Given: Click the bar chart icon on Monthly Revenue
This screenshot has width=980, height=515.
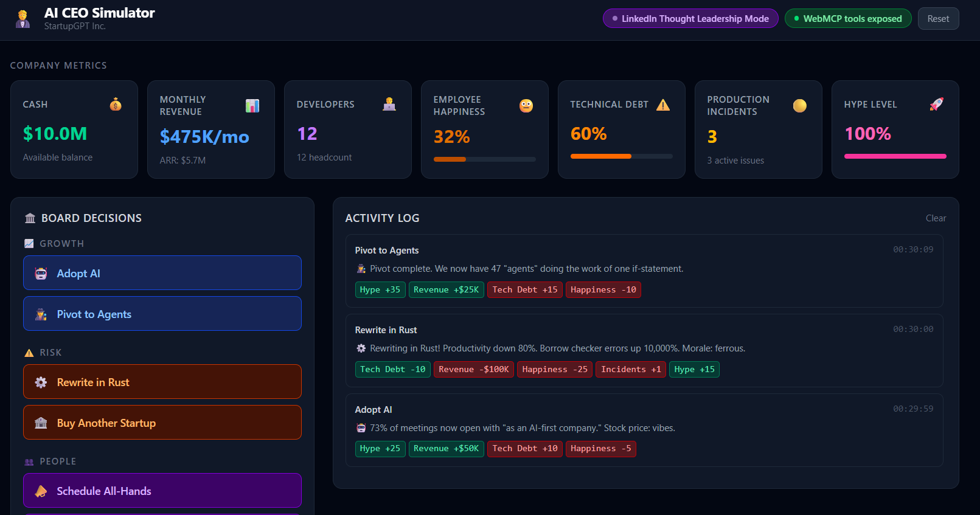Looking at the screenshot, I should [x=252, y=106].
